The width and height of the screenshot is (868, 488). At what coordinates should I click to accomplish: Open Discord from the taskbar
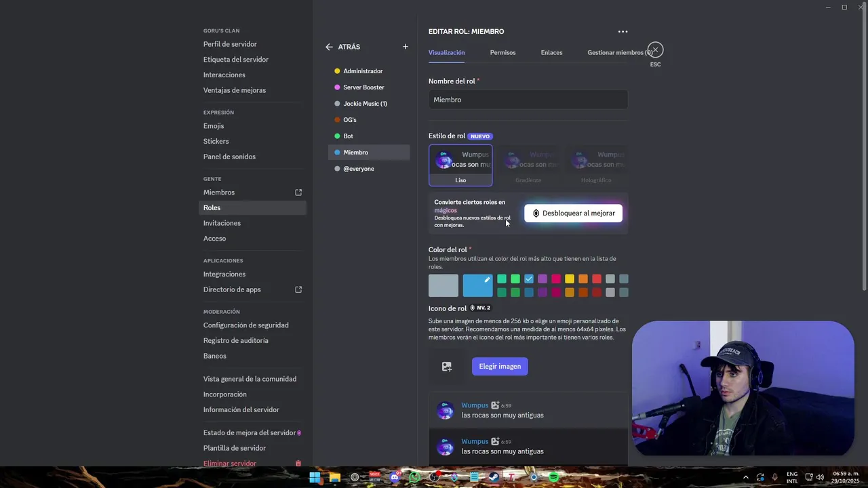(x=395, y=477)
